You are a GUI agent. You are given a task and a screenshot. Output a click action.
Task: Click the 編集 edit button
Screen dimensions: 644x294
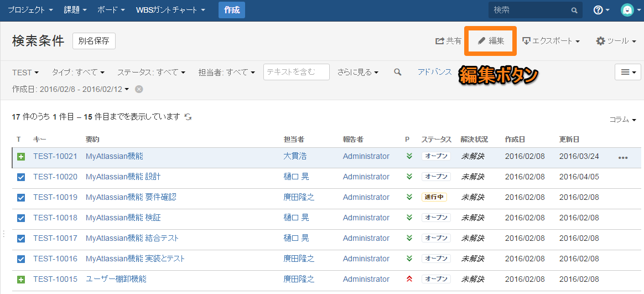[491, 41]
